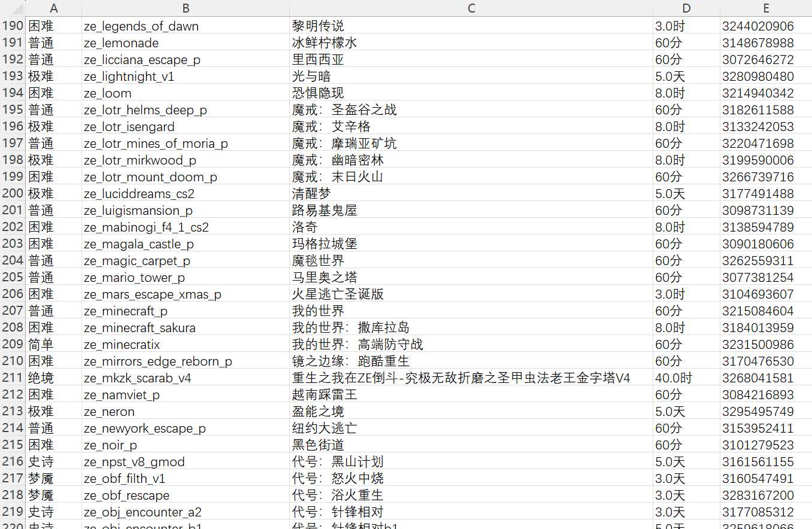This screenshot has height=529, width=812.
Task: Select the 魔戒：圣盔谷之战 cell
Action: click(x=471, y=110)
